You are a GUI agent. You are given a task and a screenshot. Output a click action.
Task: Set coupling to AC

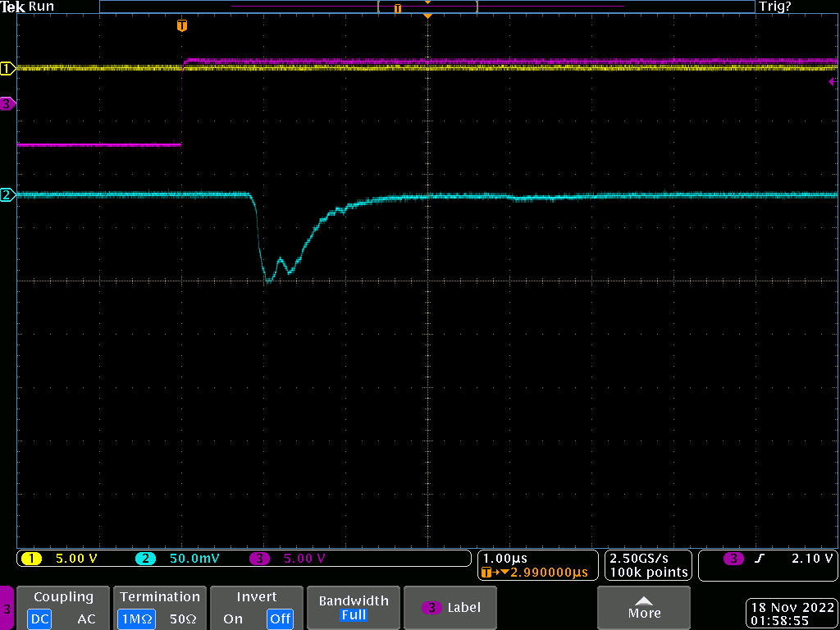pos(86,619)
